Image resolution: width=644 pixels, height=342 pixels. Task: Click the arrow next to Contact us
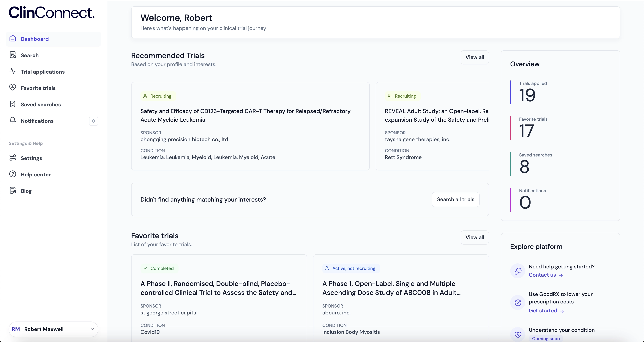561,275
